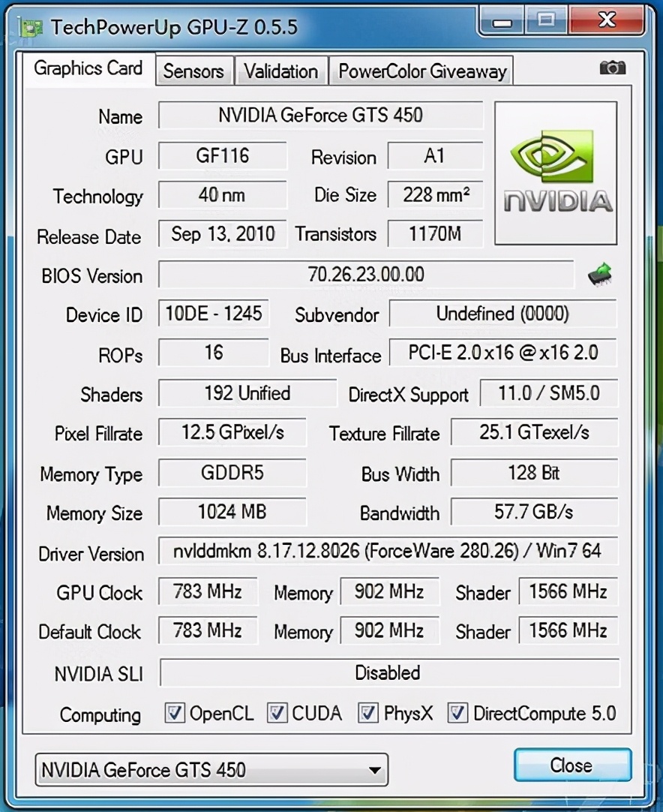The width and height of the screenshot is (663, 812).
Task: Toggle the PhysX checkbox
Action: pos(368,713)
